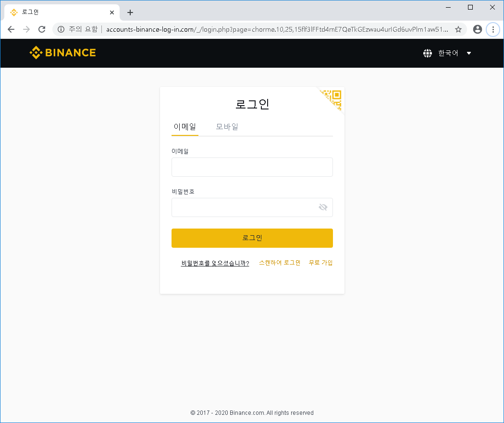Click the yellow 로그인 button
The image size is (504, 423).
click(x=252, y=238)
